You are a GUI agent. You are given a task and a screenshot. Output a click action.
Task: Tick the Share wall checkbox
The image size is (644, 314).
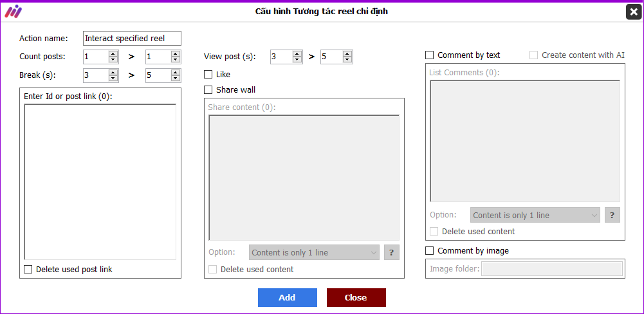208,89
